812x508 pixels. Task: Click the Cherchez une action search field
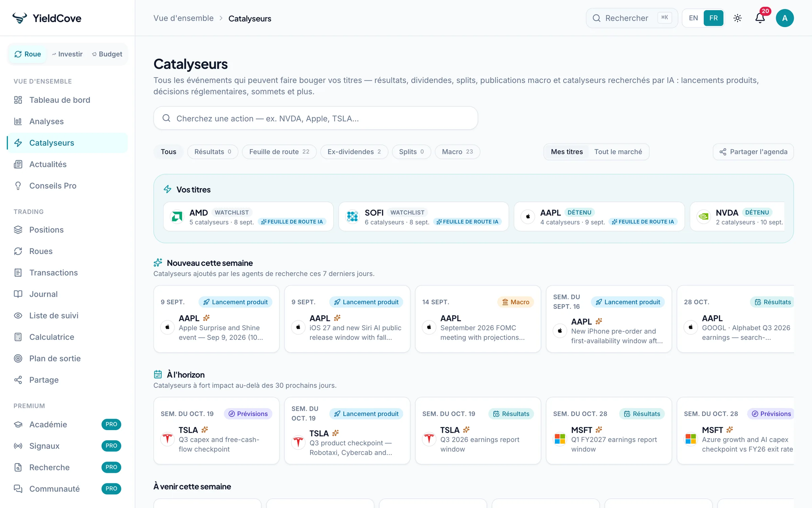[315, 118]
